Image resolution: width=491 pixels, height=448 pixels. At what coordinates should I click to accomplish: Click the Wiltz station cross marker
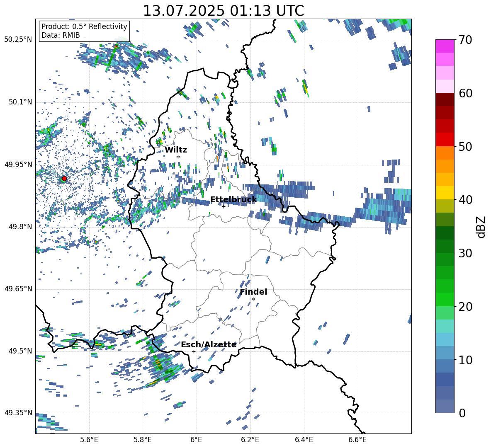(x=178, y=157)
